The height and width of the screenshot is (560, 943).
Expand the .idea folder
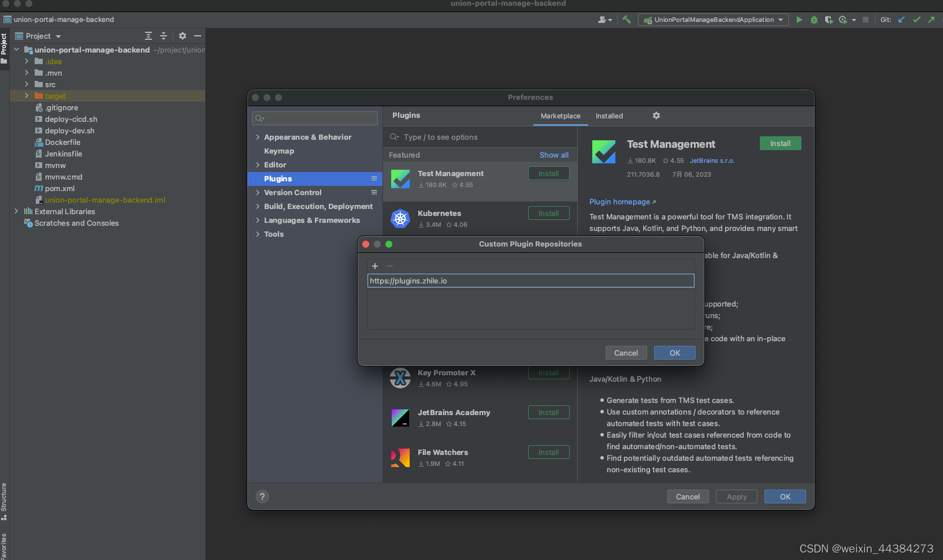[27, 61]
